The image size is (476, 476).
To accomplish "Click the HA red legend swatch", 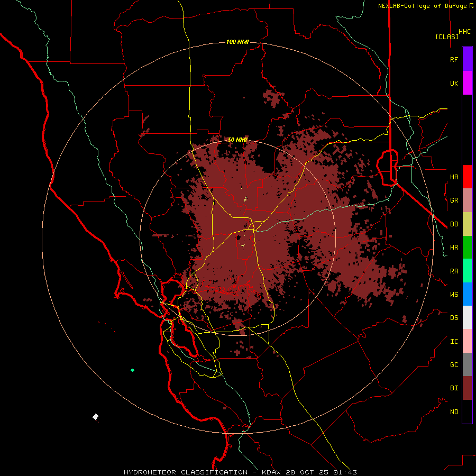I will click(467, 177).
